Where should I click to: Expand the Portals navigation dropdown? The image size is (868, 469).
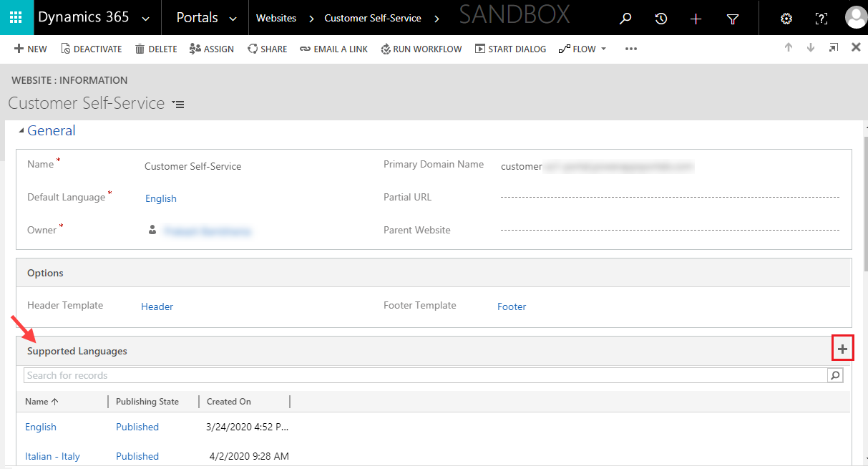232,19
